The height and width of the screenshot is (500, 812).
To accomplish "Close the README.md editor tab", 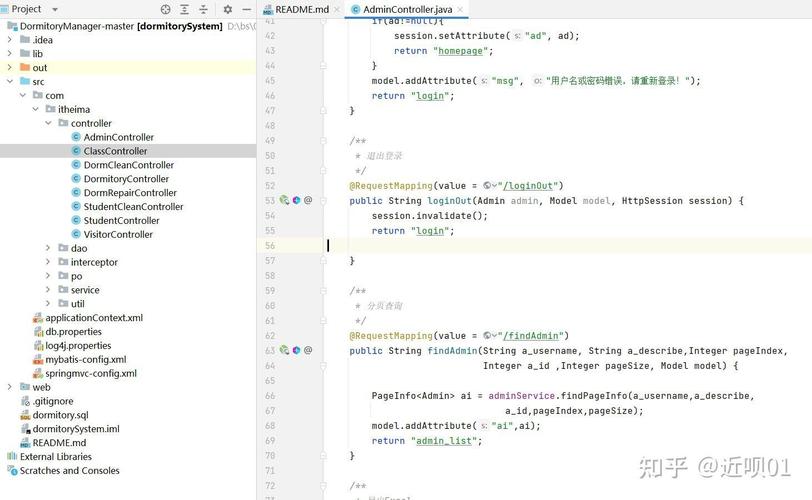I will 337,9.
